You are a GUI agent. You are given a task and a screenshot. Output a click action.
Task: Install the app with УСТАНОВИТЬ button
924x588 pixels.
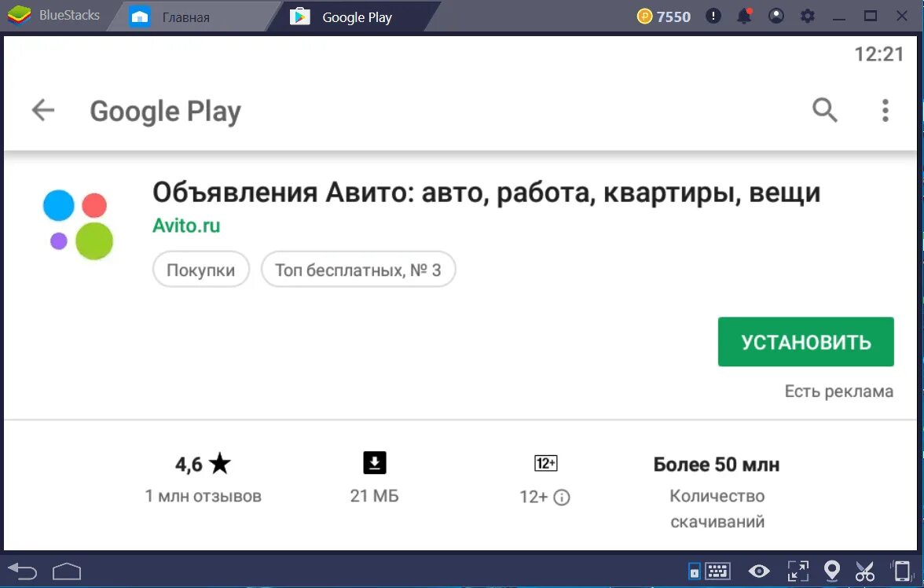pos(805,341)
